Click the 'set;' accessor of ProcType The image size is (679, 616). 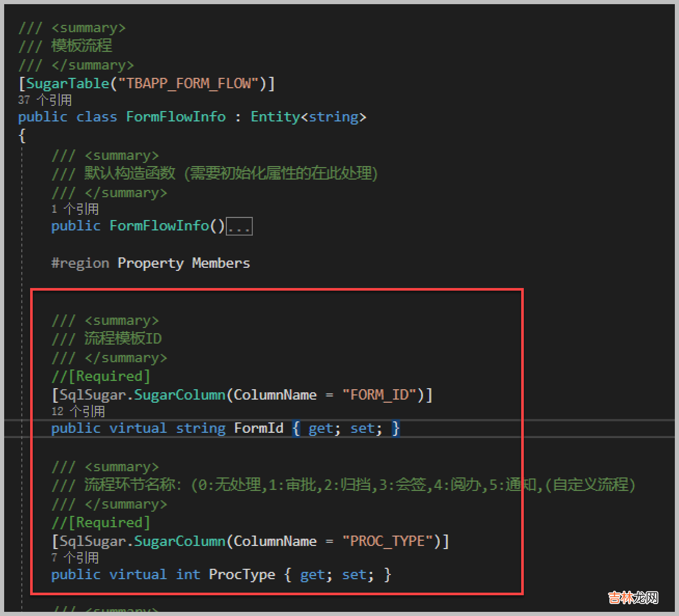(x=358, y=574)
